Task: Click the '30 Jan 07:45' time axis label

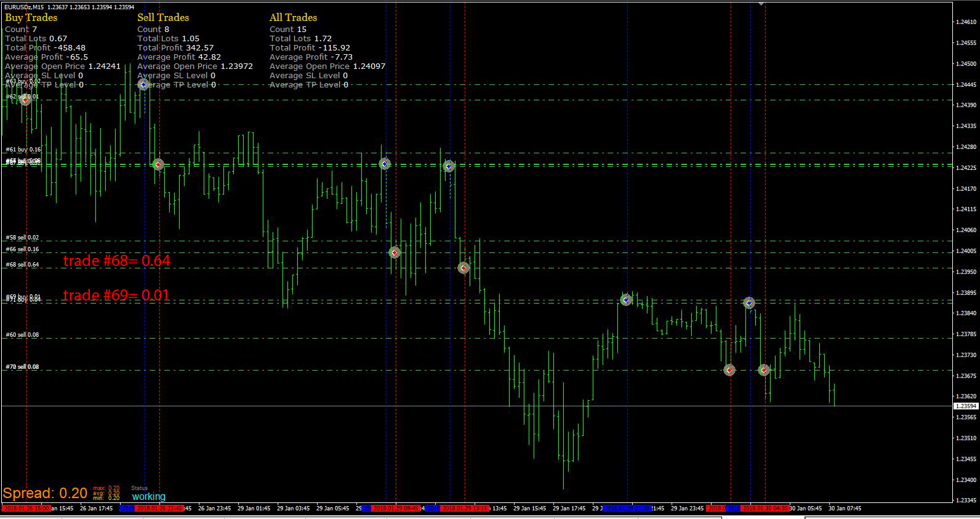Action: click(x=845, y=509)
